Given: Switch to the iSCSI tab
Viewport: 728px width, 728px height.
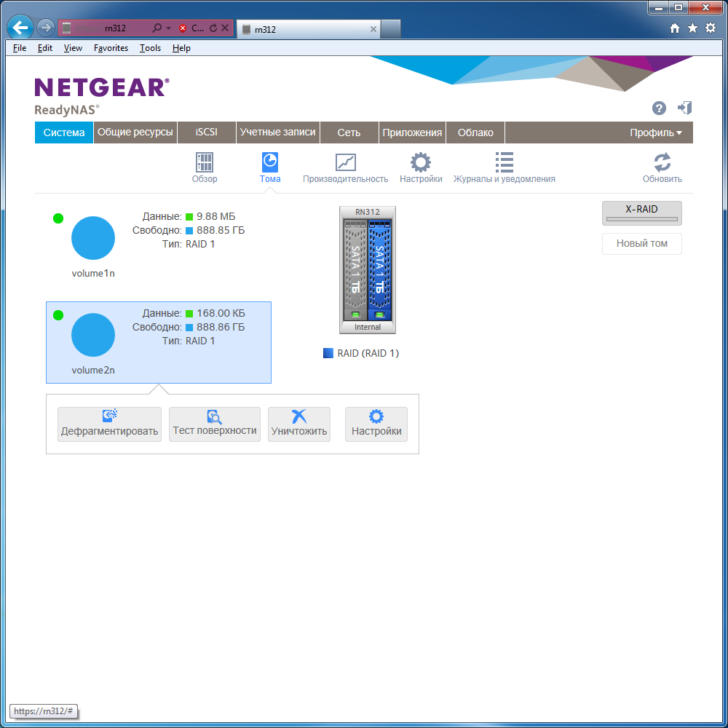Looking at the screenshot, I should point(207,132).
